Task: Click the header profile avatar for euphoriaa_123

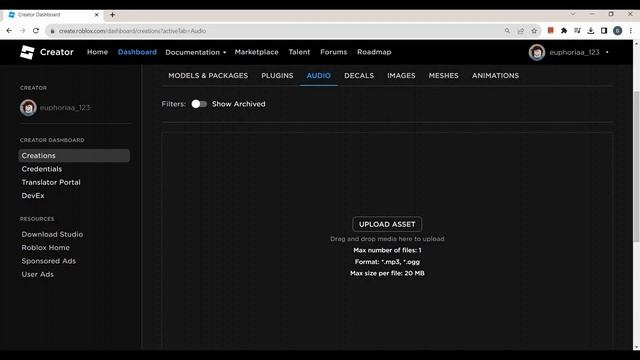Action: [x=537, y=52]
